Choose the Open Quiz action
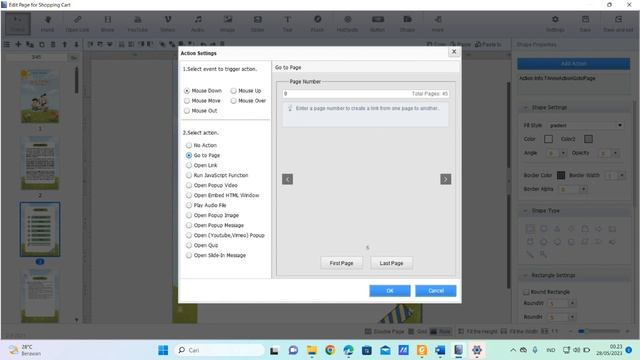The height and width of the screenshot is (360, 640). [189, 245]
